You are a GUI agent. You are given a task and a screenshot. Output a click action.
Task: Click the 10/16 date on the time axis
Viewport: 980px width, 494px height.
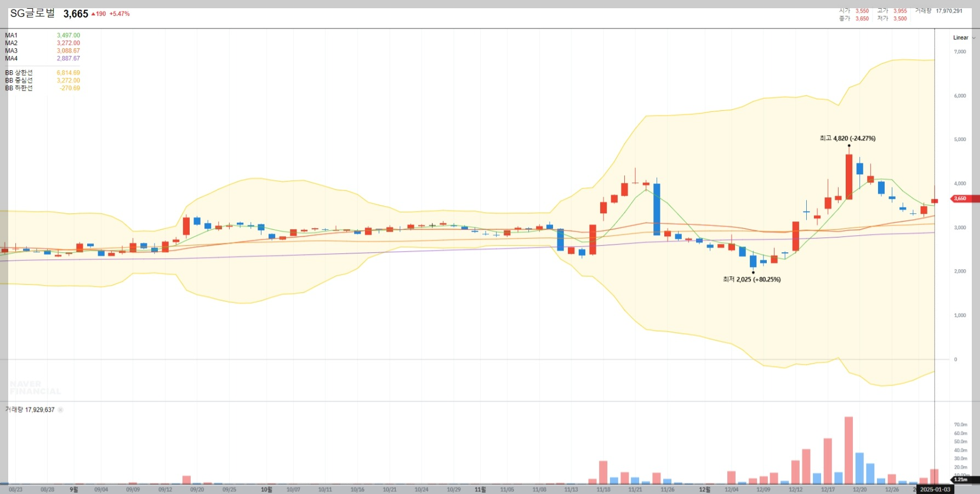357,489
